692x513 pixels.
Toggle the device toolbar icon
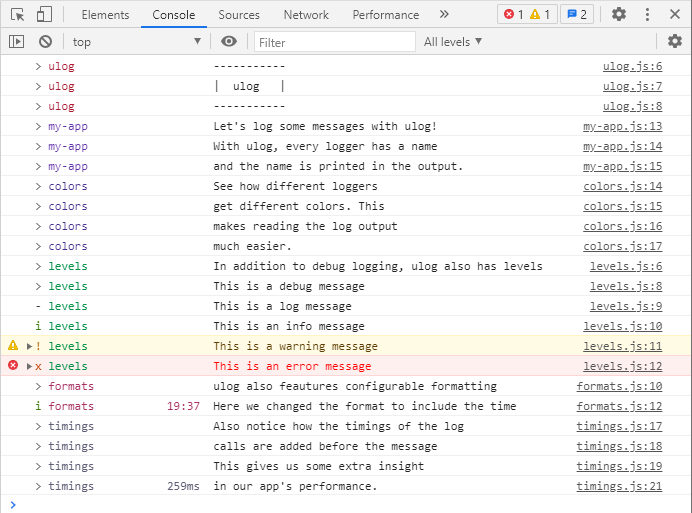[x=44, y=14]
